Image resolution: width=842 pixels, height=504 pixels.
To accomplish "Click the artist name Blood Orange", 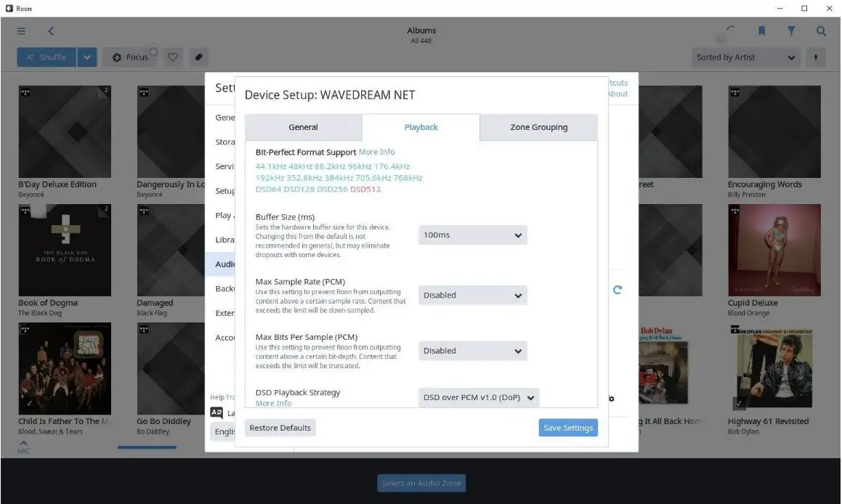I will tap(748, 313).
